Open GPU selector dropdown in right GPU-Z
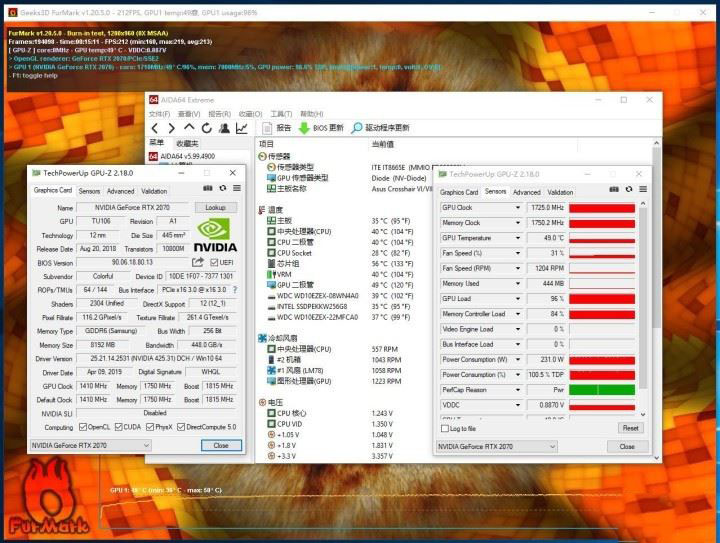 point(496,446)
